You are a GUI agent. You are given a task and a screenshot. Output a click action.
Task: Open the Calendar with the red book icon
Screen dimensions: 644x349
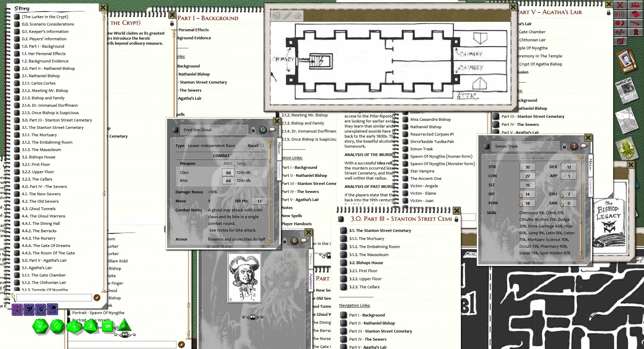pos(636,14)
